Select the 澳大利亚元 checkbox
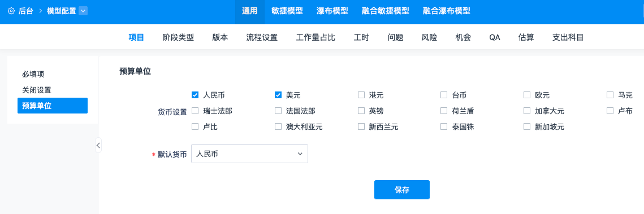This screenshot has height=214, width=644. click(278, 126)
